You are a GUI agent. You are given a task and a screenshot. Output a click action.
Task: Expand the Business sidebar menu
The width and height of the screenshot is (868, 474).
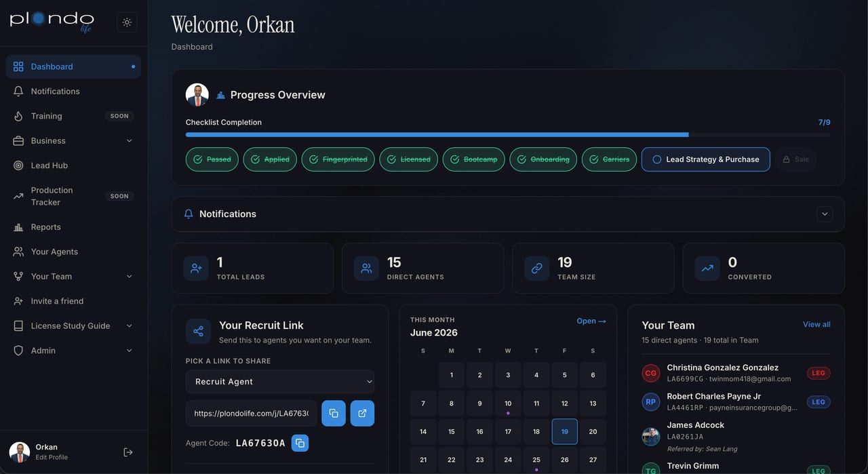click(73, 140)
